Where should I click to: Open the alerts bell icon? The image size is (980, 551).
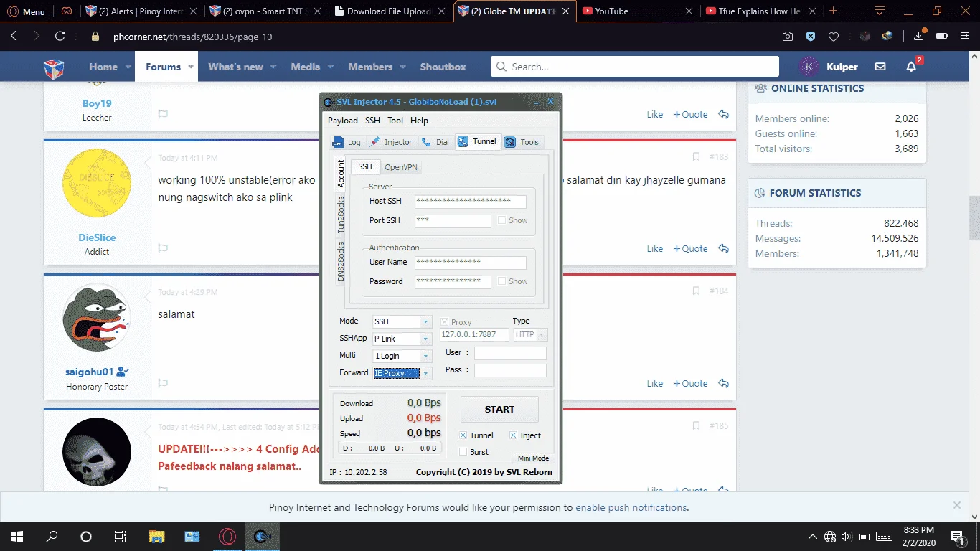pyautogui.click(x=911, y=67)
